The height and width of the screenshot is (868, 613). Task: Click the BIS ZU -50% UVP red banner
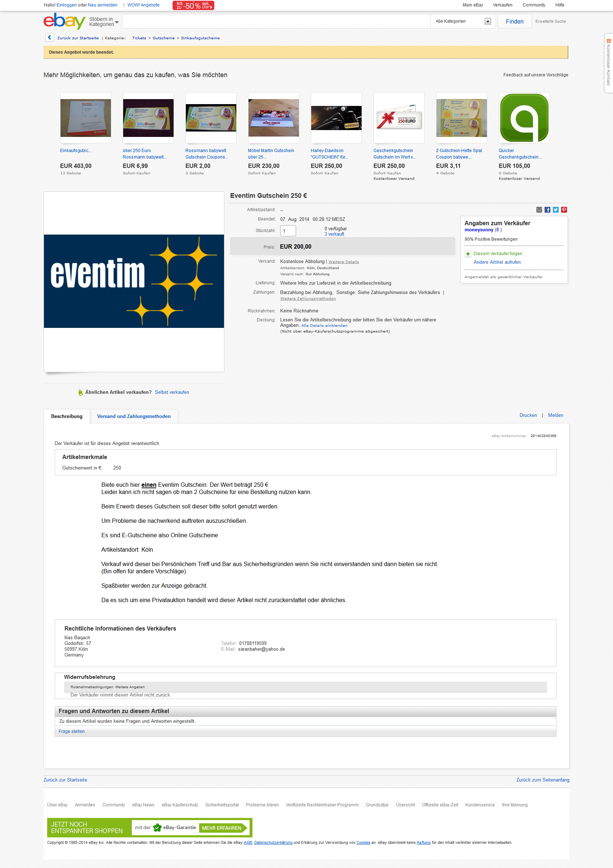coord(193,5)
